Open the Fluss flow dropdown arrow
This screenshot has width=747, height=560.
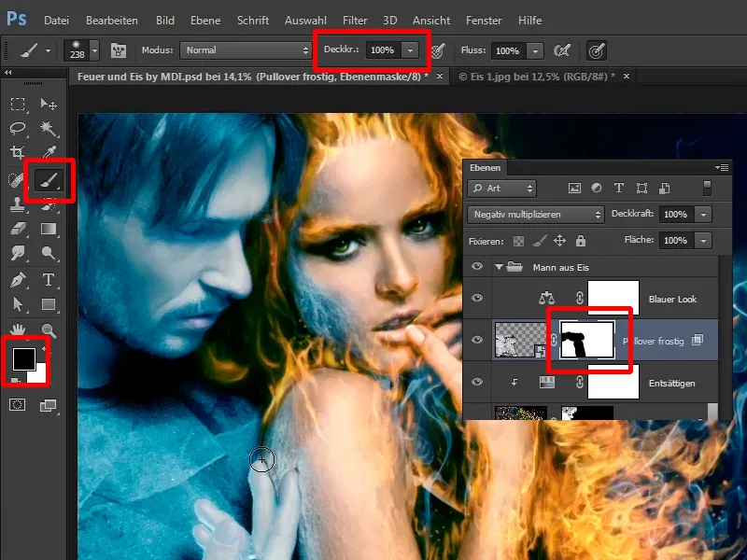click(535, 50)
